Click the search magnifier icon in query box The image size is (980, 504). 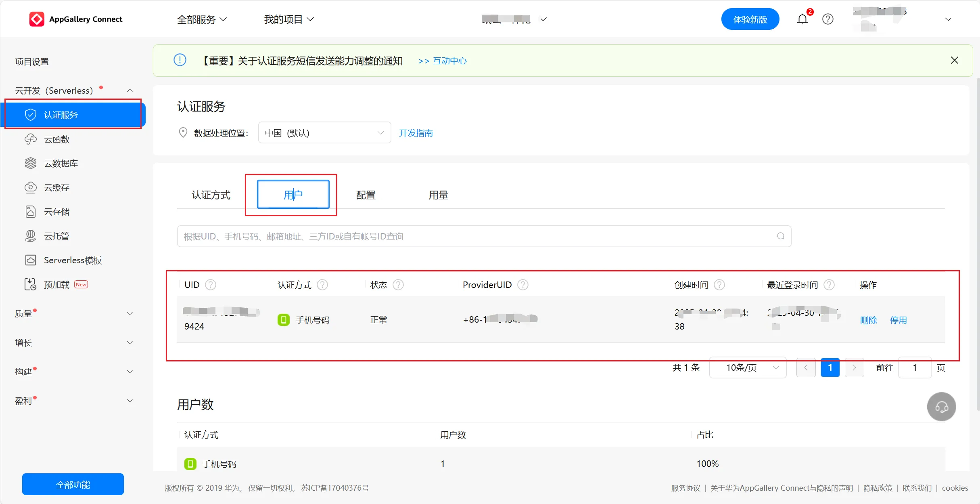[x=781, y=236]
